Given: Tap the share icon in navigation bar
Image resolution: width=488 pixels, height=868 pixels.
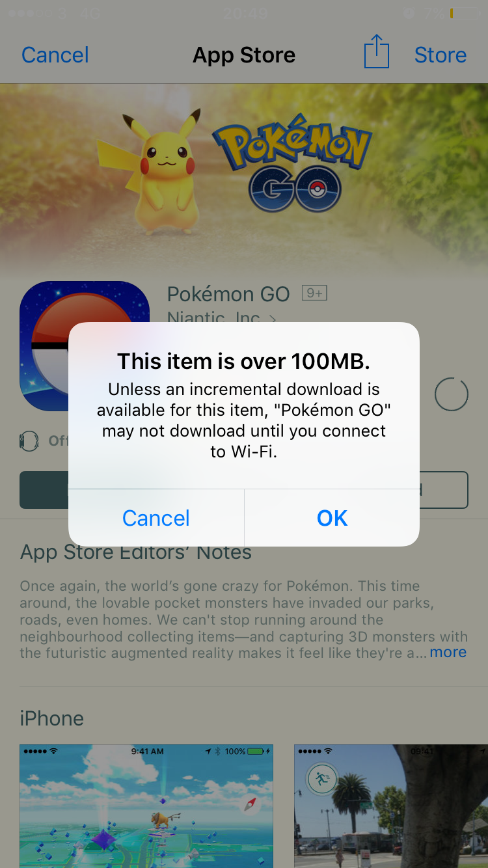Looking at the screenshot, I should coord(376,52).
